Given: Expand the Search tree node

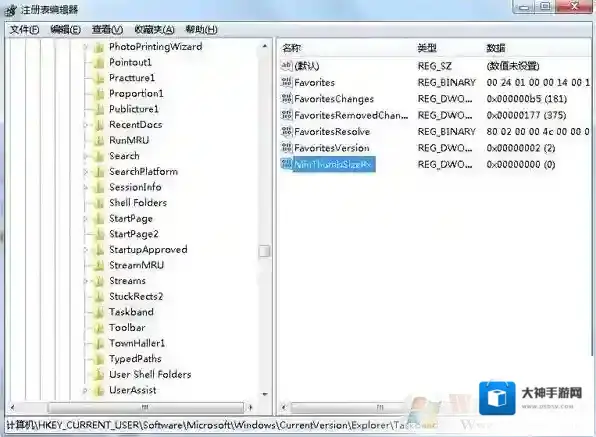Looking at the screenshot, I should tap(86, 156).
